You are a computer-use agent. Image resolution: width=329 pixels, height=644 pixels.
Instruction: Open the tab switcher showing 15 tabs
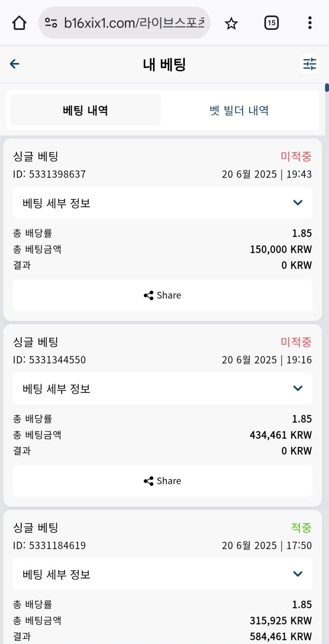[x=271, y=23]
